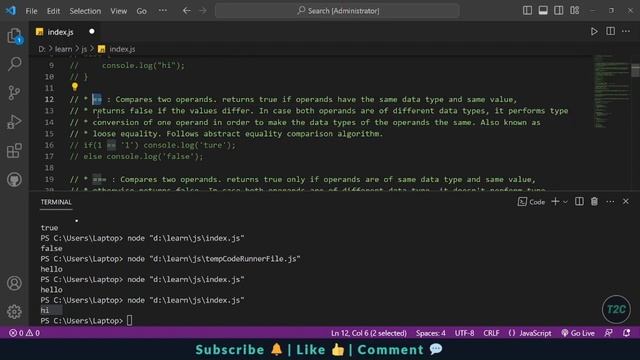The height and width of the screenshot is (360, 640).
Task: Open the Explorer view in activity bar
Action: tap(14, 36)
